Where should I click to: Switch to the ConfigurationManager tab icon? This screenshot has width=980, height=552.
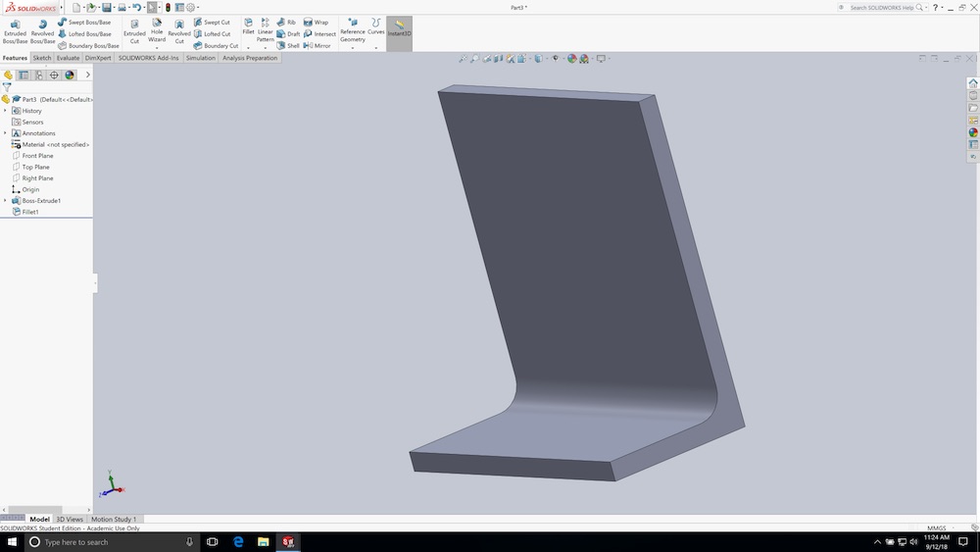point(39,75)
